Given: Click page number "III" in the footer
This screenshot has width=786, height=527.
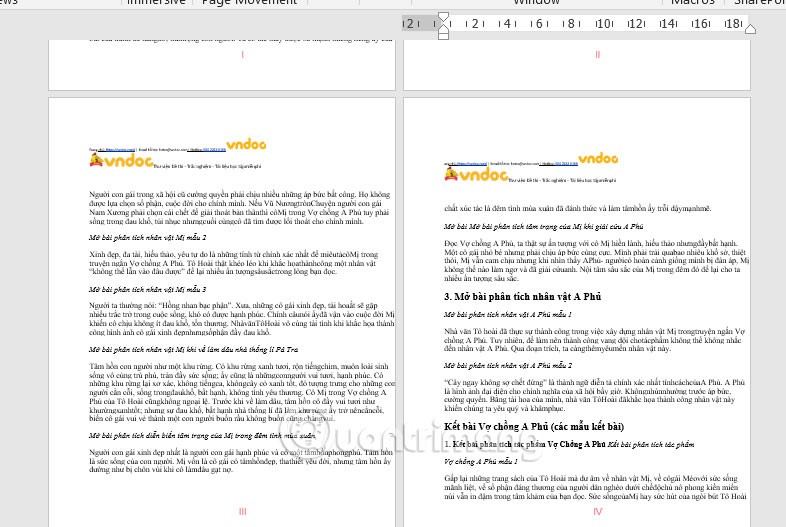Looking at the screenshot, I should 243,511.
